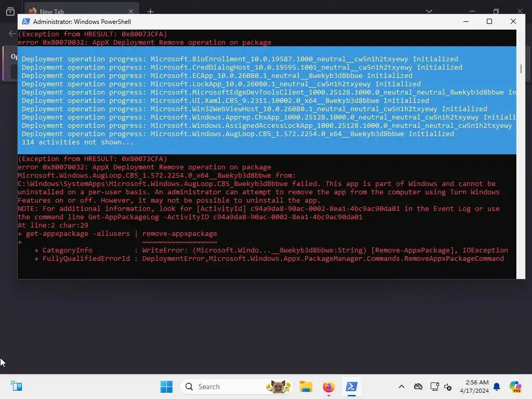The height and width of the screenshot is (399, 532).
Task: Click the '114 activities not shown...' line
Action: pos(78,142)
